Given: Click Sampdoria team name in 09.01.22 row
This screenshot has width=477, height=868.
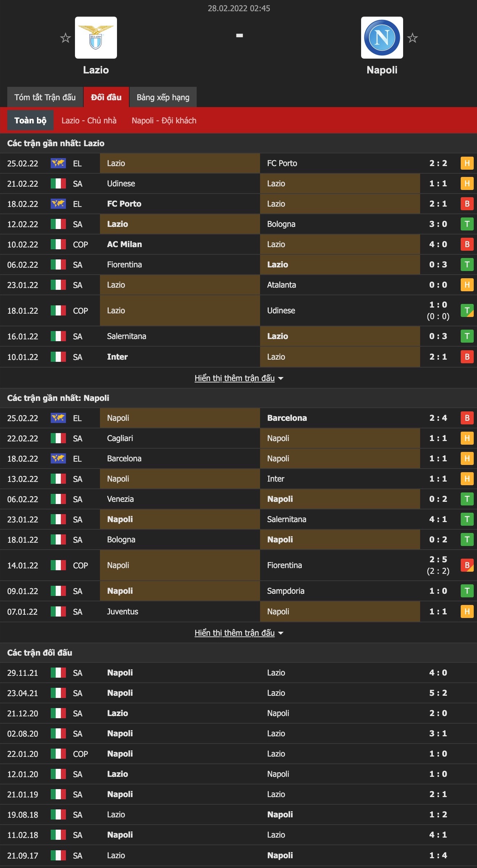Looking at the screenshot, I should [286, 591].
